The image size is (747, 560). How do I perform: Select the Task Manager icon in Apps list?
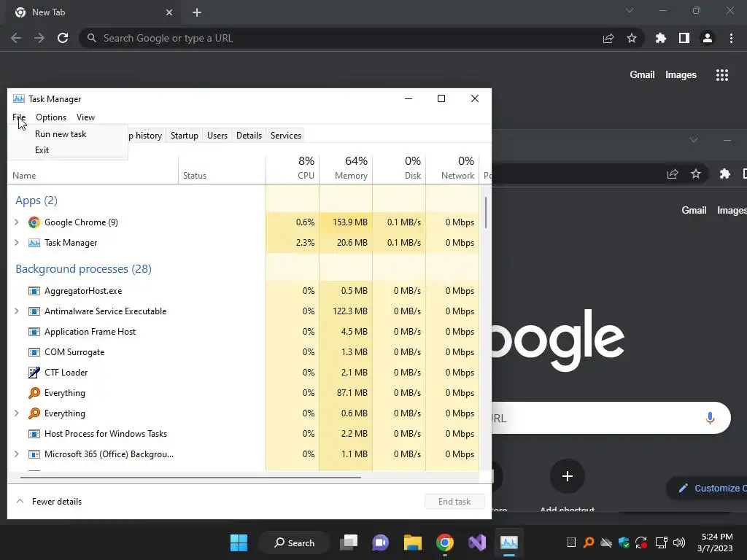click(34, 243)
